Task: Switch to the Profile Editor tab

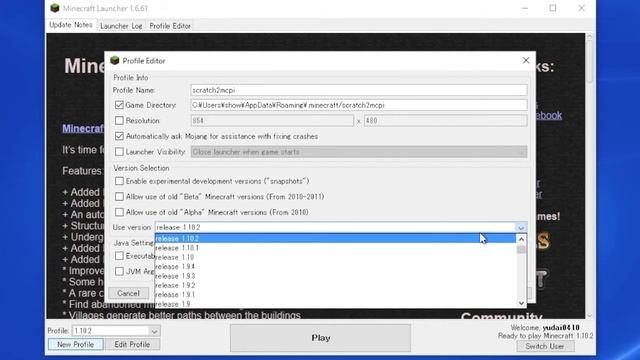Action: [170, 26]
